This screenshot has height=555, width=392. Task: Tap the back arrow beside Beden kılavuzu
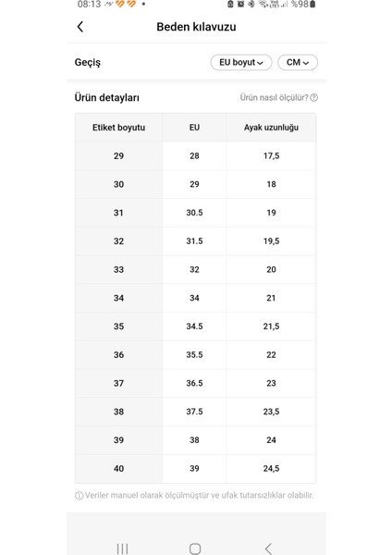point(80,27)
